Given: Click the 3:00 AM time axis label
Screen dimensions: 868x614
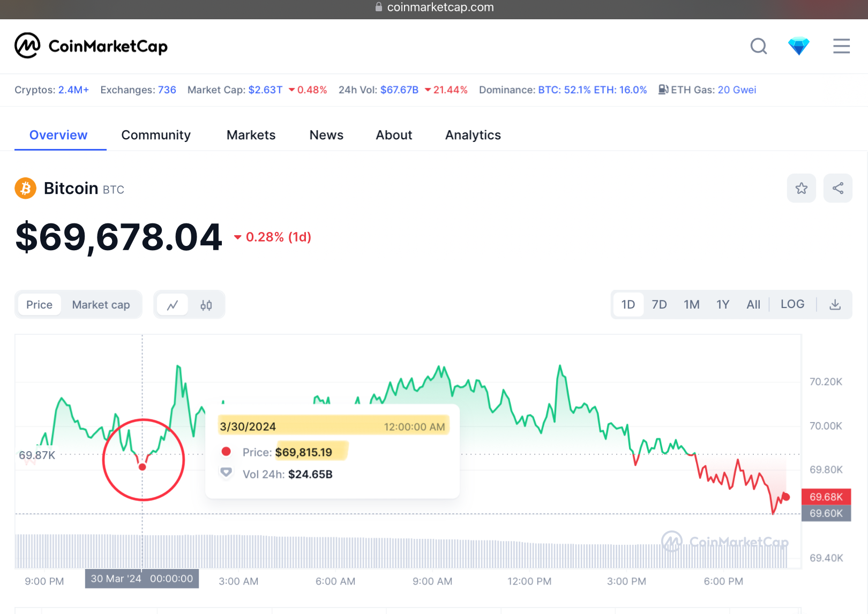Looking at the screenshot, I should (238, 581).
